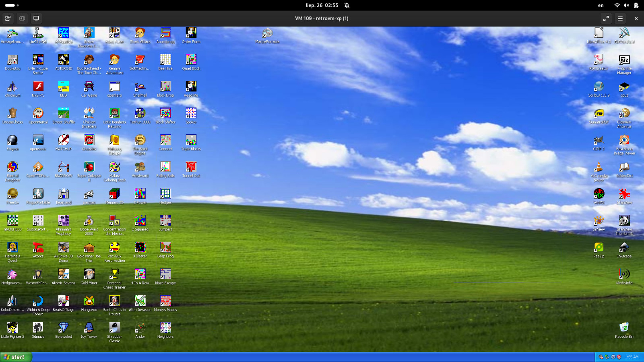The image size is (644, 362).
Task: Select the LibreOffice 4.0 icon
Action: click(x=599, y=33)
